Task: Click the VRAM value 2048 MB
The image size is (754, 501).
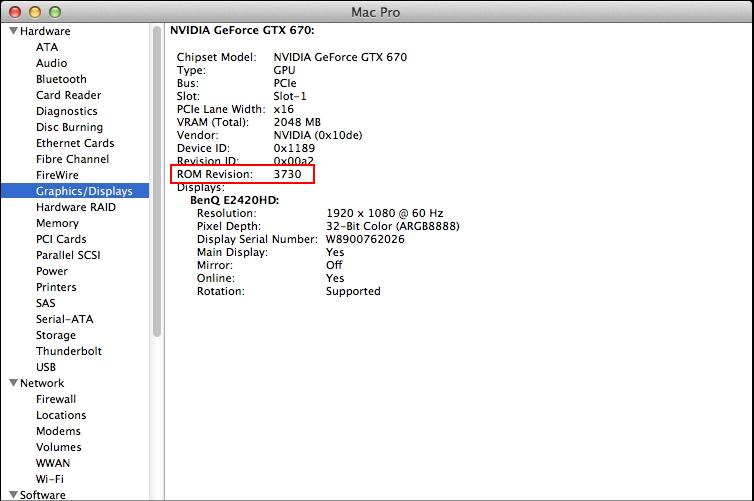Action: point(297,122)
